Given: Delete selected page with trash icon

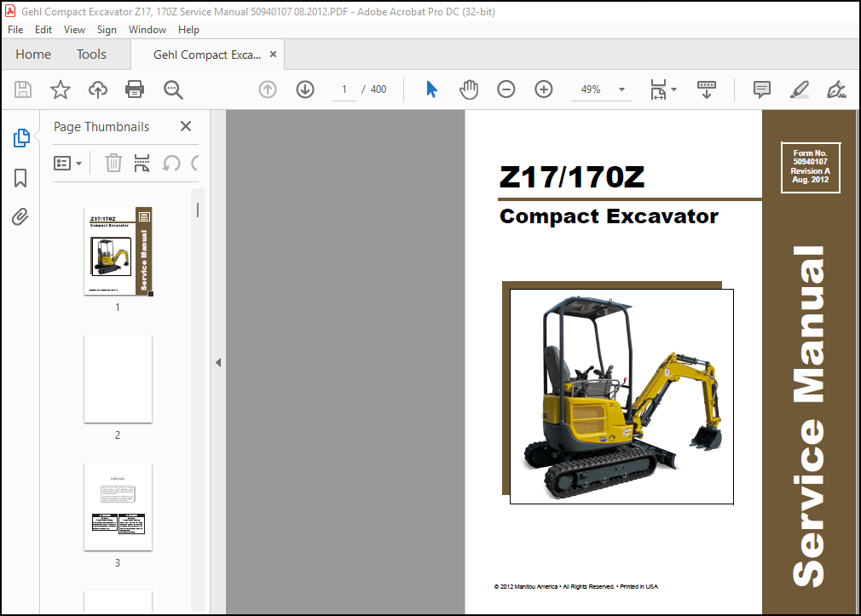Looking at the screenshot, I should [x=113, y=163].
